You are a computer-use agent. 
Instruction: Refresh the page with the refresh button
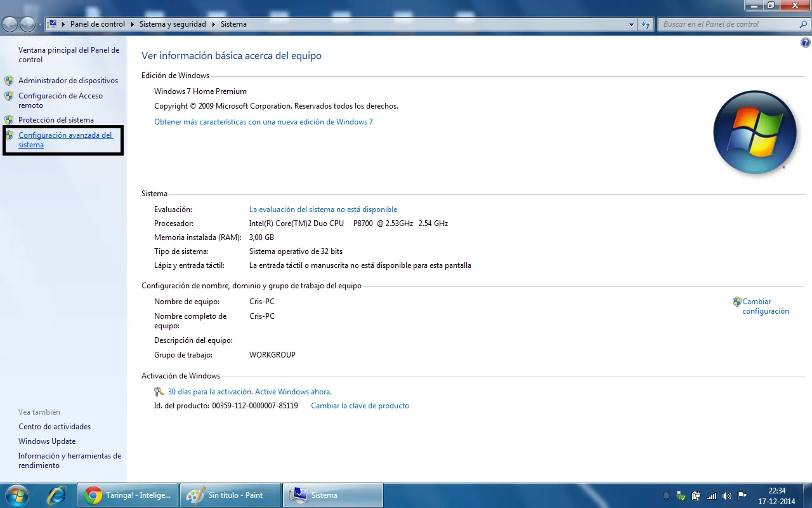(646, 24)
